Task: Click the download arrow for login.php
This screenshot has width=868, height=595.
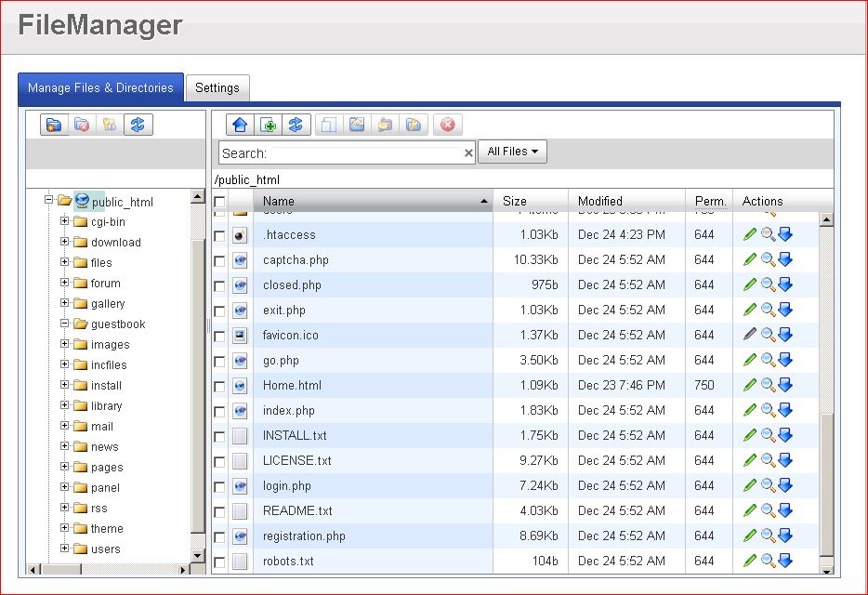Action: tap(785, 485)
